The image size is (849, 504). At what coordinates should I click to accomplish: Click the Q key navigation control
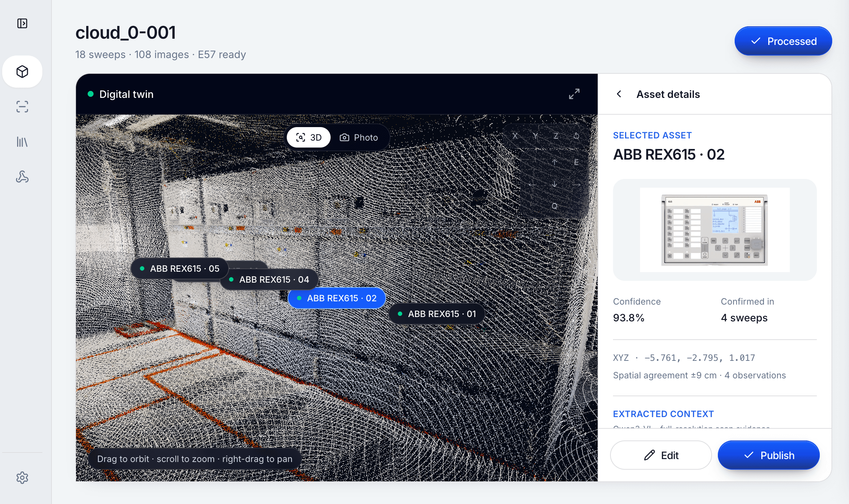(555, 206)
